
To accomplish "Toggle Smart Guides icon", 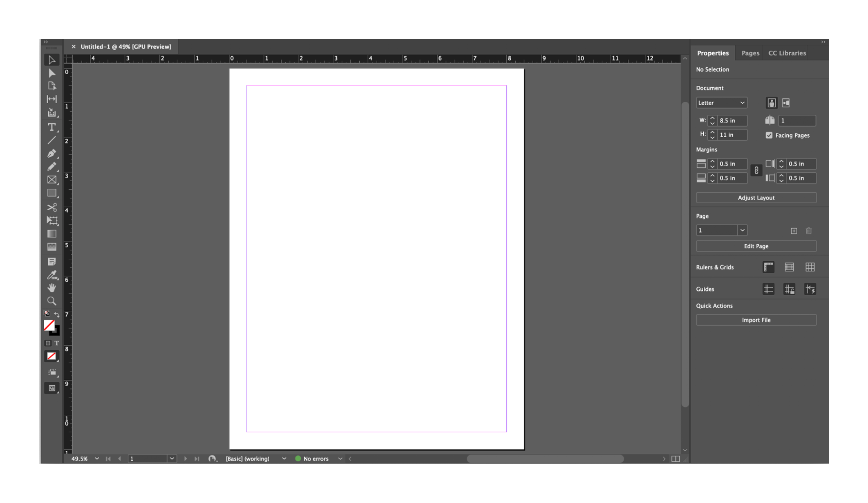I will [x=810, y=289].
